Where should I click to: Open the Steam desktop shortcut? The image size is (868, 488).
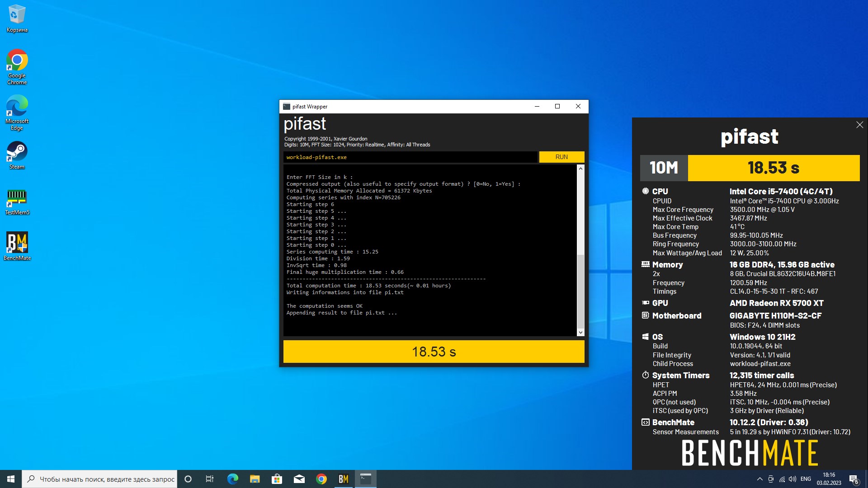click(17, 155)
